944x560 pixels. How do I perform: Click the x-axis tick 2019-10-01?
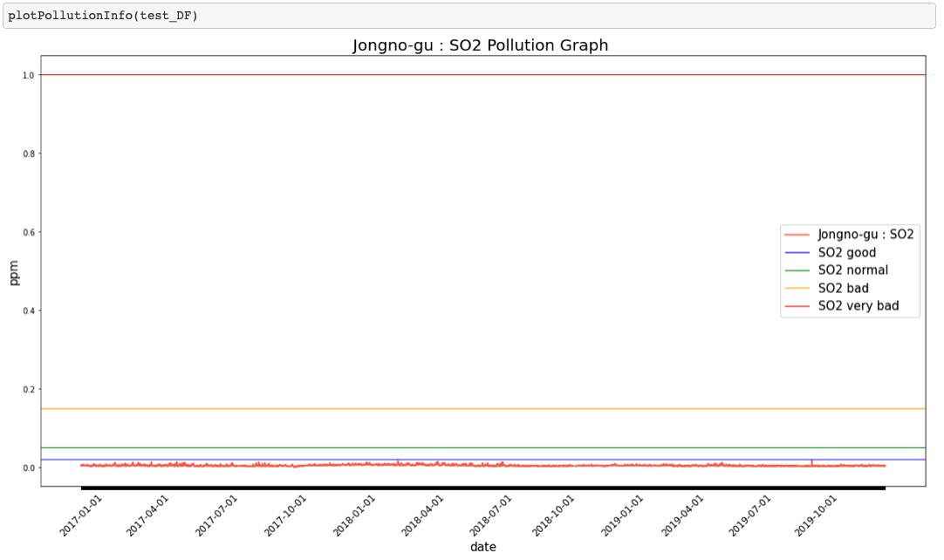click(x=816, y=516)
